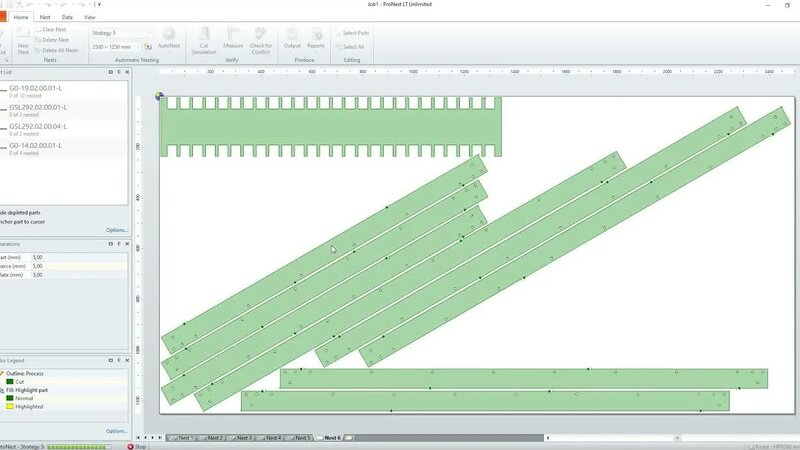Click Check for Conflict
The width and height of the screenshot is (800, 450).
click(261, 41)
